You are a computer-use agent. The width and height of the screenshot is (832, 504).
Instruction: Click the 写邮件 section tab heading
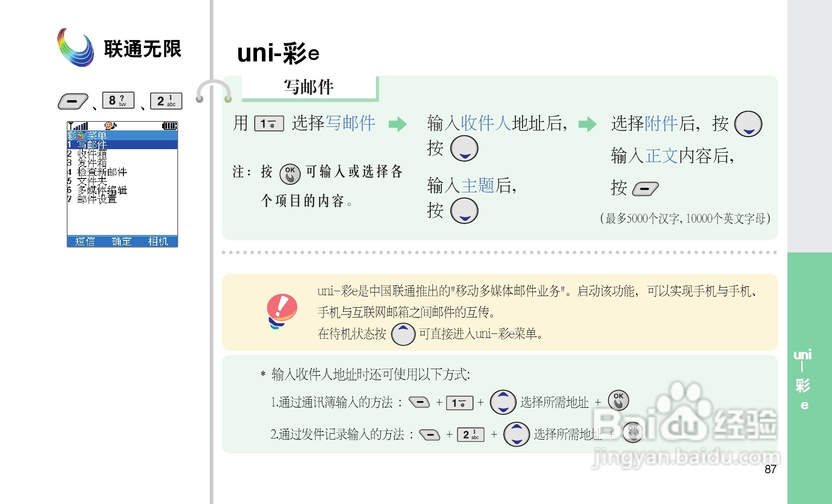tap(309, 87)
